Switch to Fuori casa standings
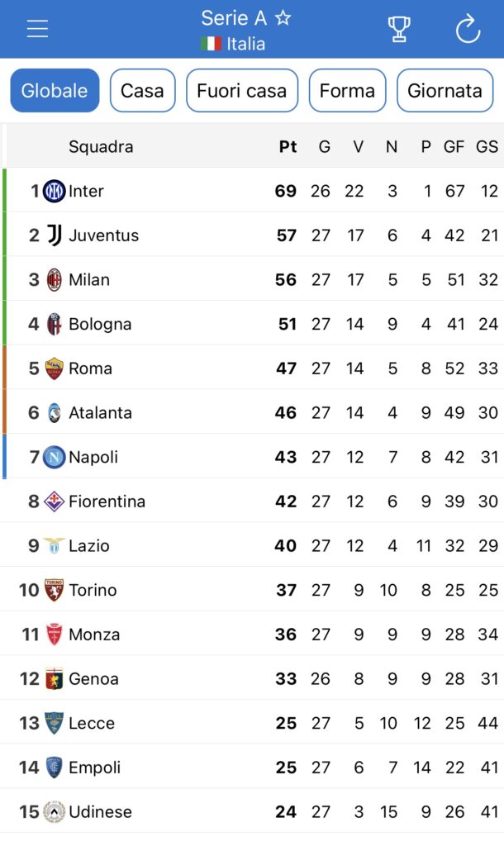The height and width of the screenshot is (846, 504). coord(242,90)
